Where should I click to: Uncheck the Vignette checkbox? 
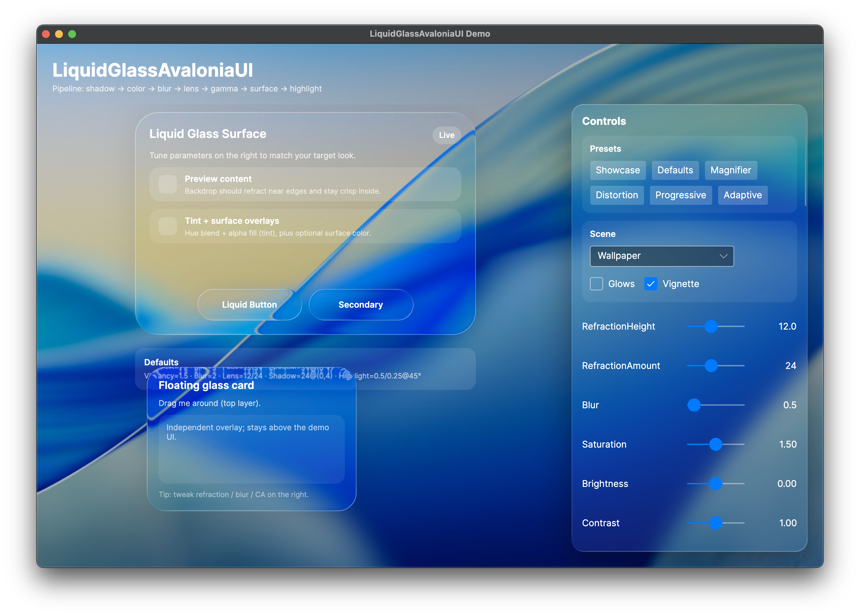[x=651, y=284]
